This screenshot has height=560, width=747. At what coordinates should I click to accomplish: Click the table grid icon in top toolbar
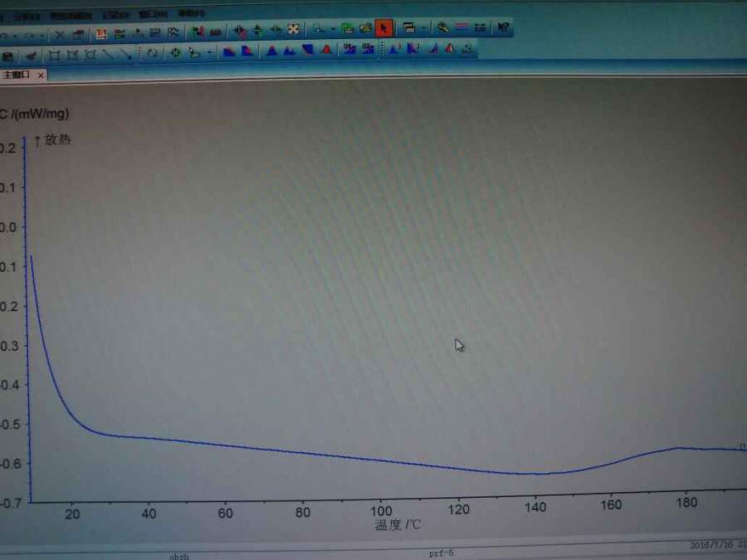[155, 32]
